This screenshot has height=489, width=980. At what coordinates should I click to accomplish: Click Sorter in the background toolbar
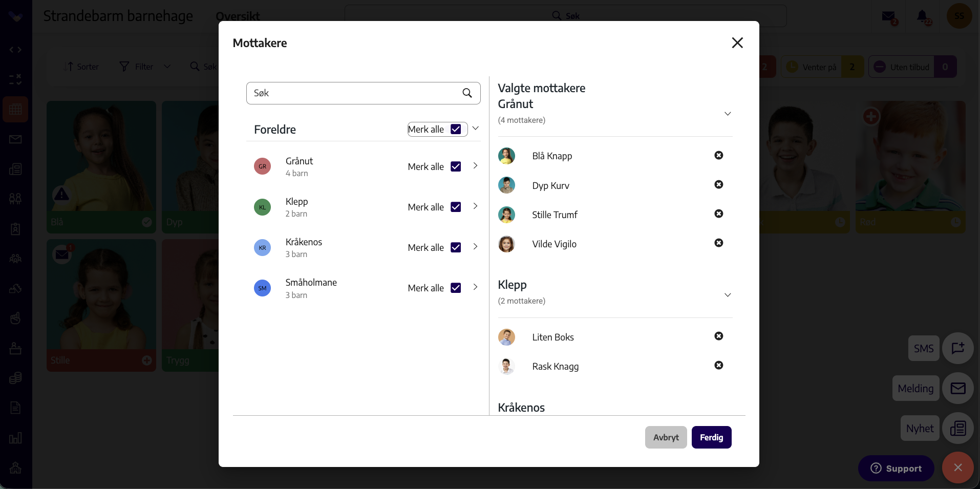click(x=82, y=67)
